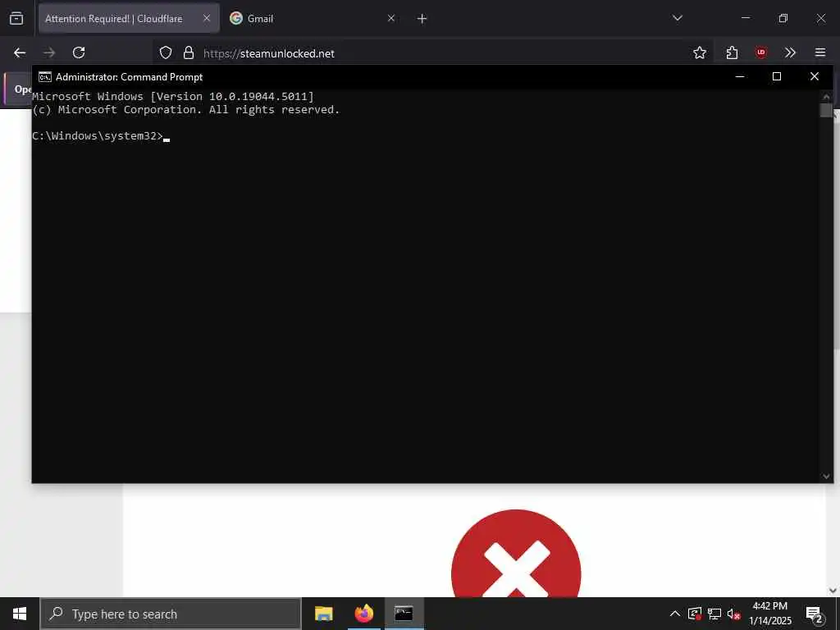This screenshot has width=840, height=630.
Task: Open Firefox hamburger application menu
Action: coord(820,52)
